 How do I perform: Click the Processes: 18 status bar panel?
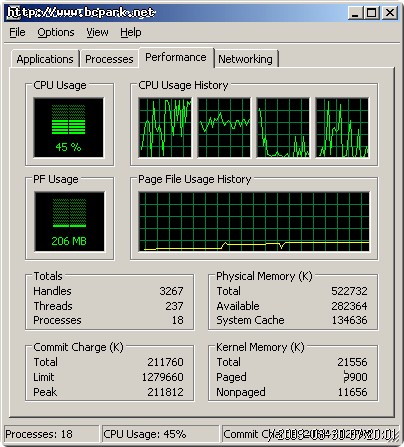point(52,434)
